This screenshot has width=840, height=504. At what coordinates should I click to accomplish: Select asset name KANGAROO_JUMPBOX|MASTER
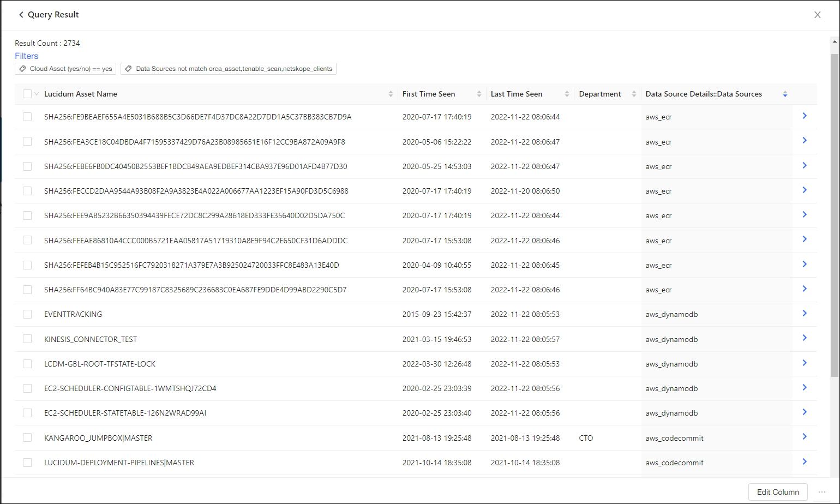[98, 438]
